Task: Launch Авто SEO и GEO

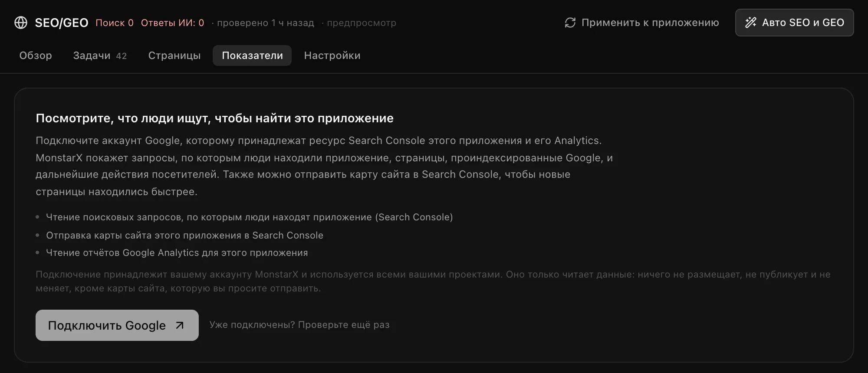Action: click(x=794, y=23)
